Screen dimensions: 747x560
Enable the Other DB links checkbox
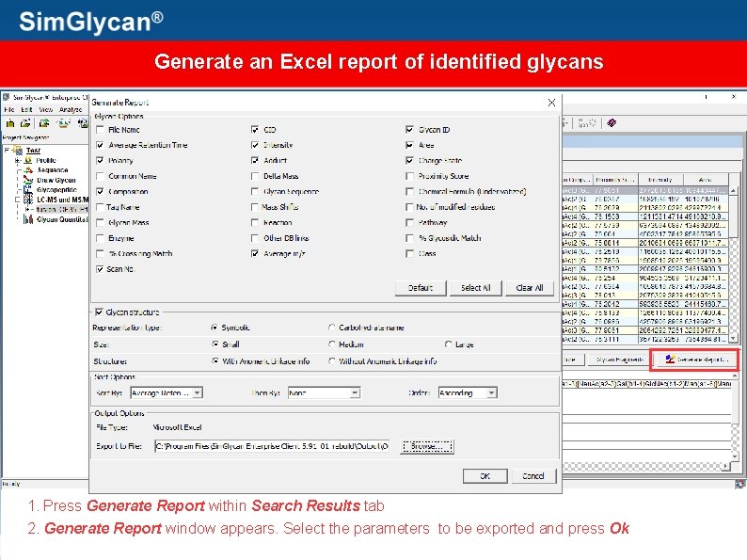tap(255, 238)
